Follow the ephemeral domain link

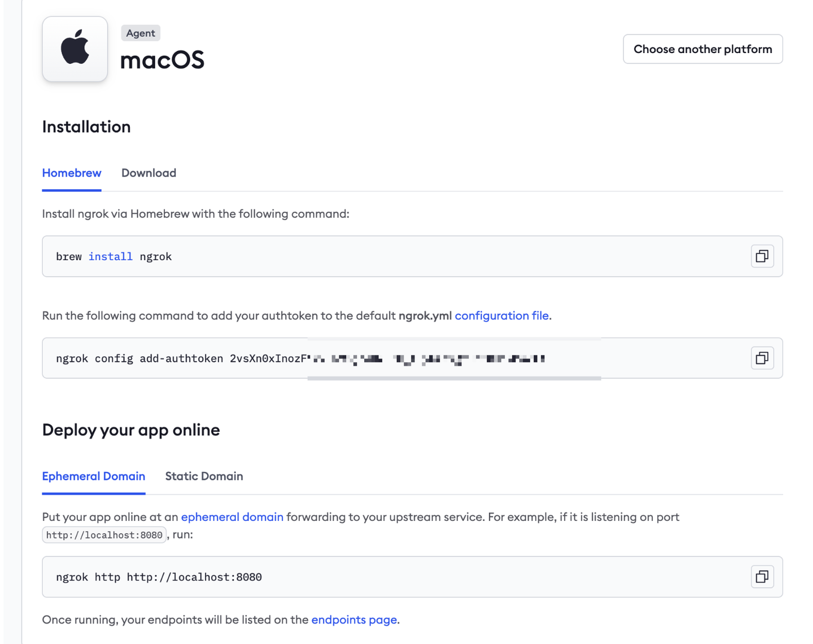coord(232,517)
